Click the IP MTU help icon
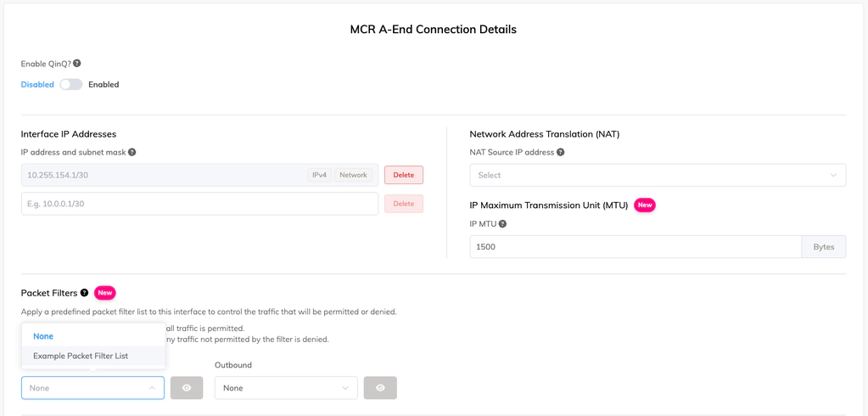This screenshot has width=868, height=416. [502, 224]
